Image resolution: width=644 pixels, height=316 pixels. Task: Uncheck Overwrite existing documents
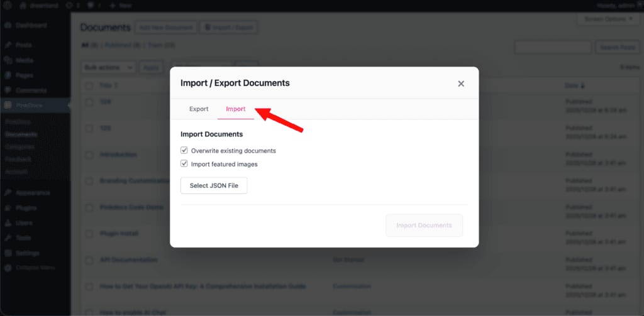pos(184,150)
